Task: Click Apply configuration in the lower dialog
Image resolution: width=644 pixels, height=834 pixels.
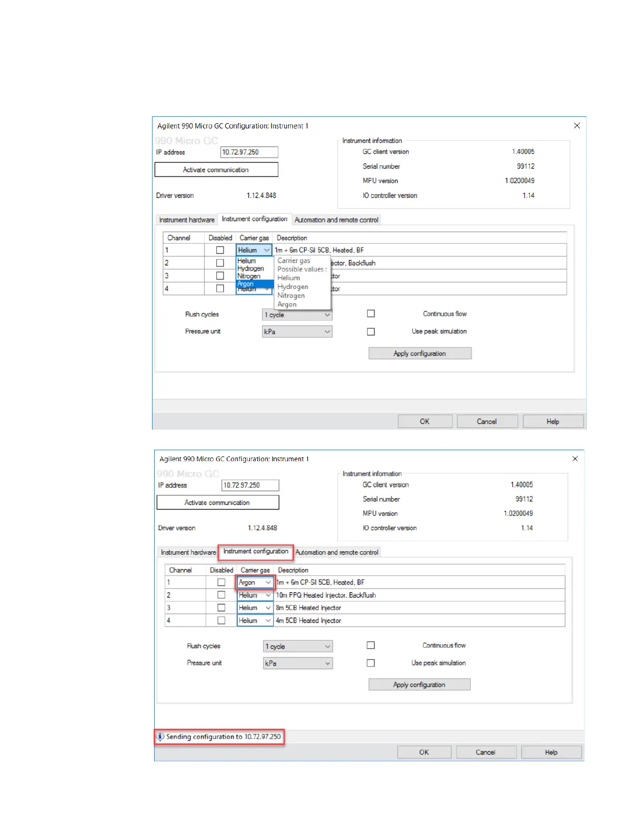Action: pyautogui.click(x=419, y=684)
